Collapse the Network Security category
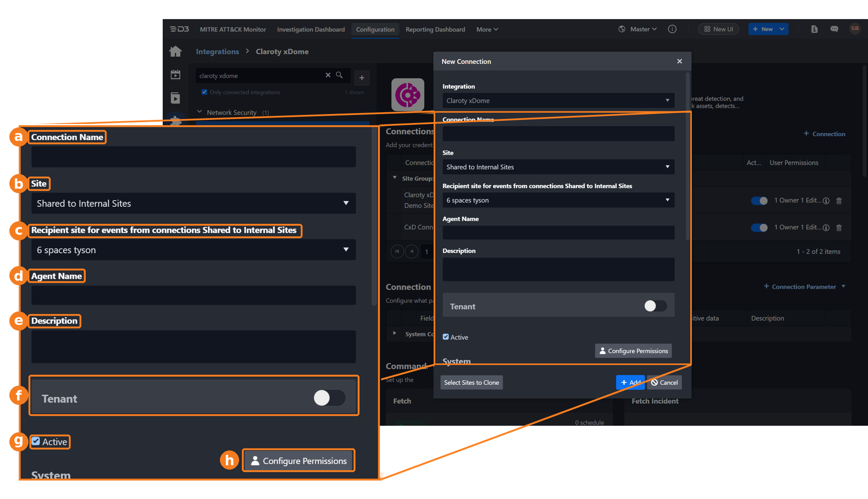 pyautogui.click(x=199, y=112)
